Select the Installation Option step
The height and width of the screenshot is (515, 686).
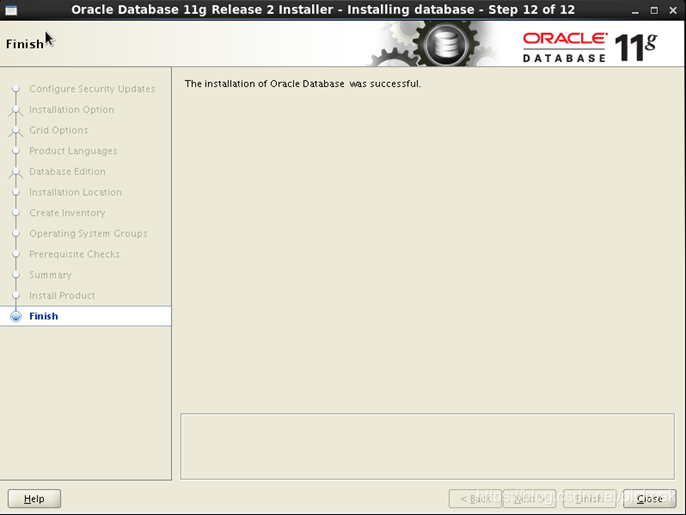(x=71, y=109)
